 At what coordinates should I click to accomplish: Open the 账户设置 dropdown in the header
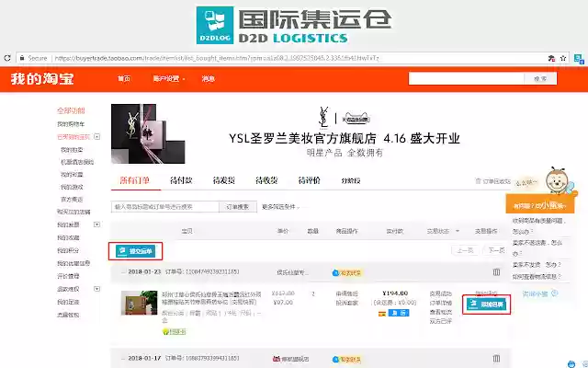(x=169, y=78)
